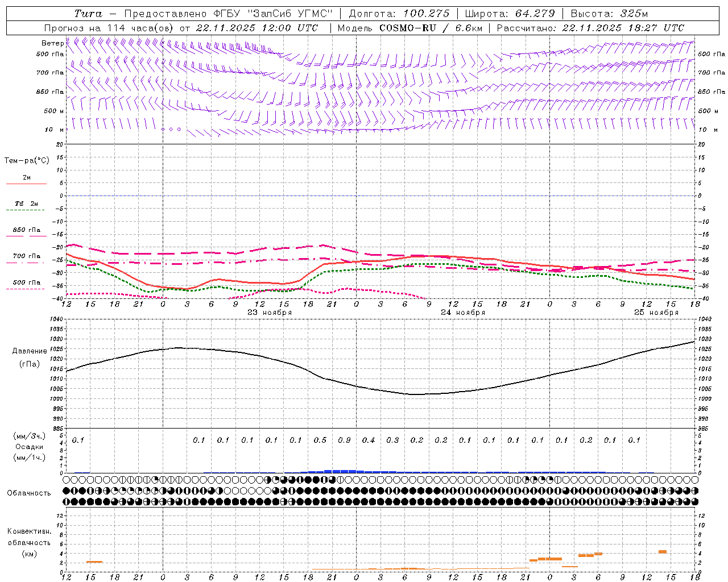Click the "23 ноября" date label
This screenshot has width=728, height=582.
[270, 313]
